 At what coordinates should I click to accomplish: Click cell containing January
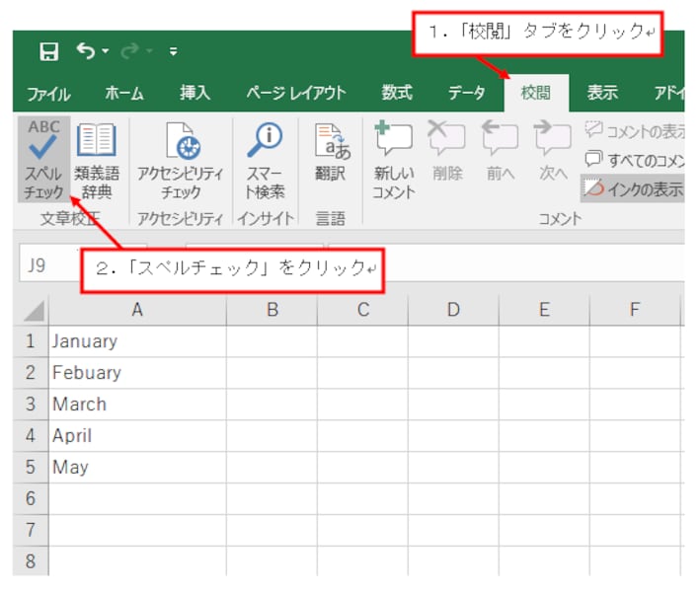coord(137,341)
